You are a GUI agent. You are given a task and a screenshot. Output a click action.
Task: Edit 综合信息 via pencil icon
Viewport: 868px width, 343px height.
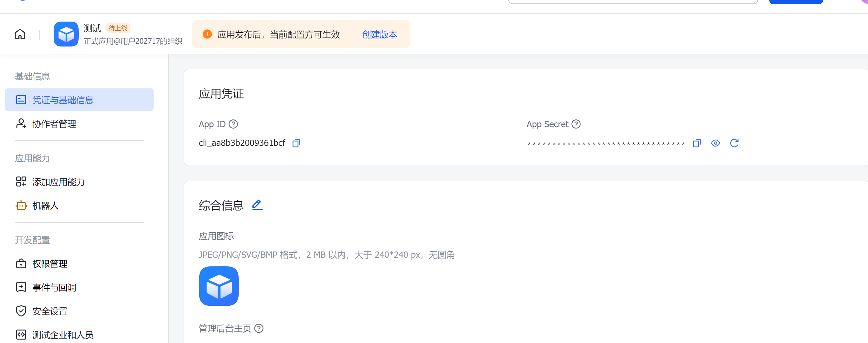pyautogui.click(x=257, y=205)
